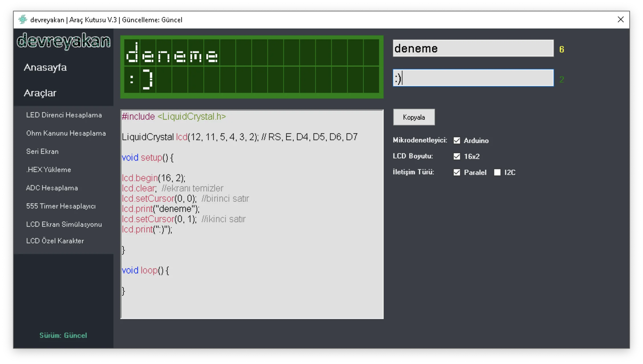This screenshot has height=364, width=643.
Task: Open the Anasayfa menu item
Action: pyautogui.click(x=45, y=68)
